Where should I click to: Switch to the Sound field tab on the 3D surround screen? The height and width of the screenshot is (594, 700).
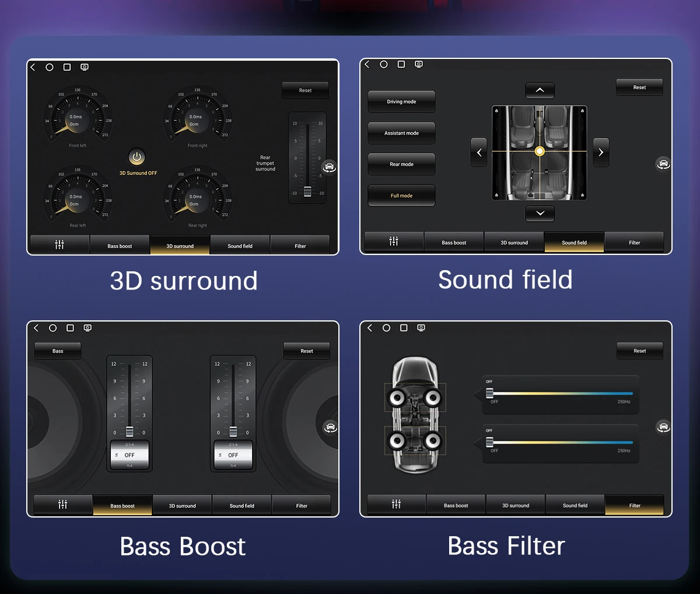click(x=240, y=246)
